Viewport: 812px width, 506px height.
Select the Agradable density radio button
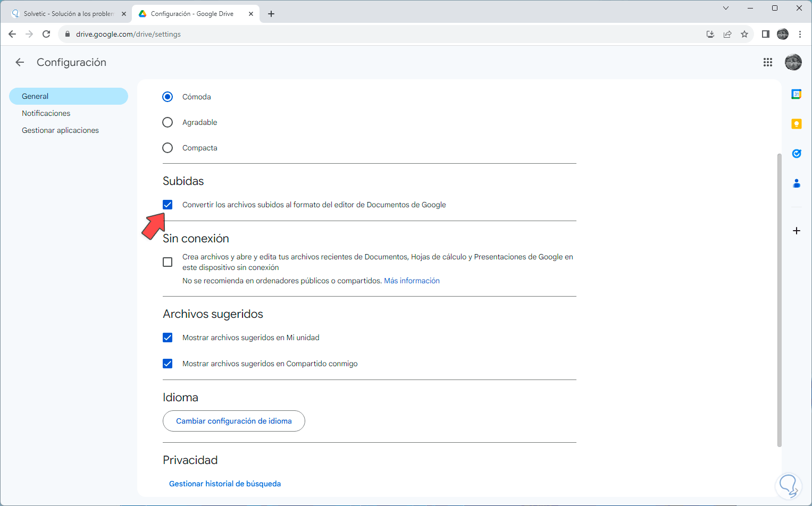click(168, 122)
